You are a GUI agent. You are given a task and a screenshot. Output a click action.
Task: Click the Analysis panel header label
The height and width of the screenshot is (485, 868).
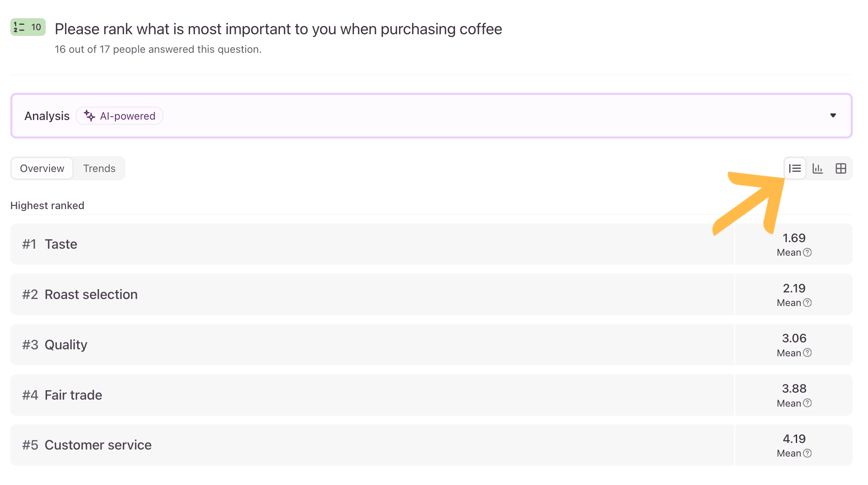(x=47, y=116)
